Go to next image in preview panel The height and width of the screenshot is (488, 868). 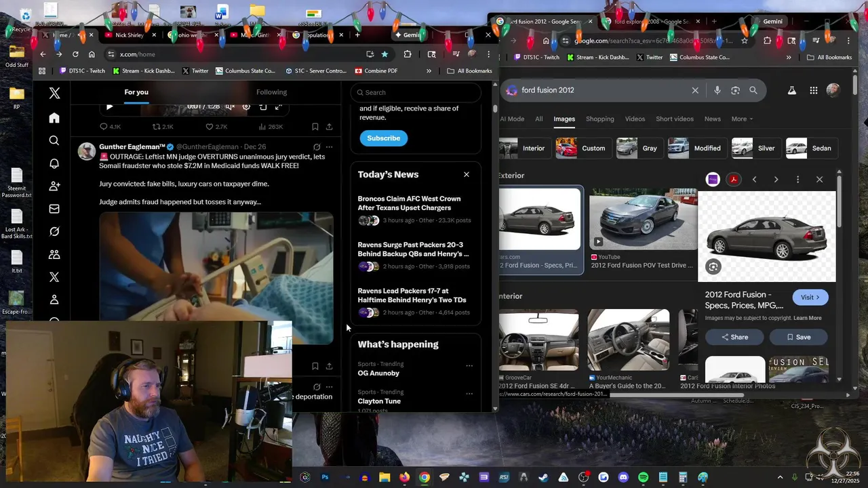[x=776, y=180]
